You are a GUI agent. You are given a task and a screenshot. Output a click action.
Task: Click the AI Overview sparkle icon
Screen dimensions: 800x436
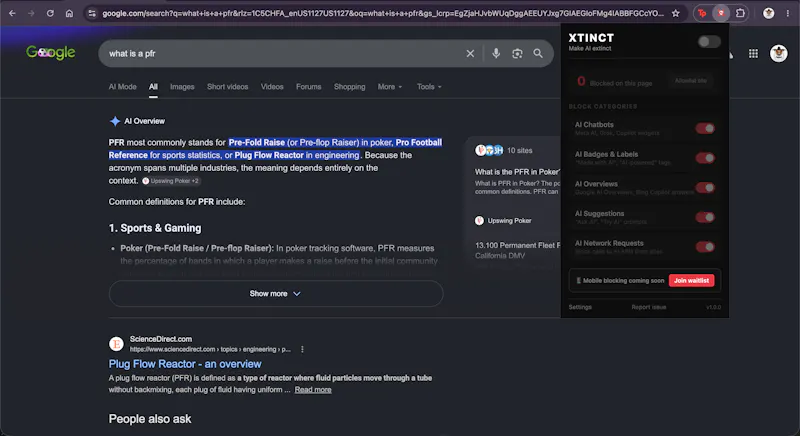click(115, 121)
